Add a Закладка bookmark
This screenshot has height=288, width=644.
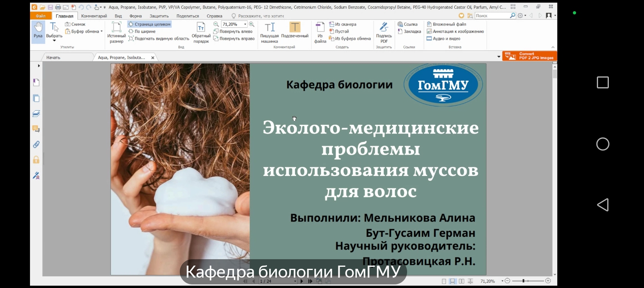pos(409,32)
